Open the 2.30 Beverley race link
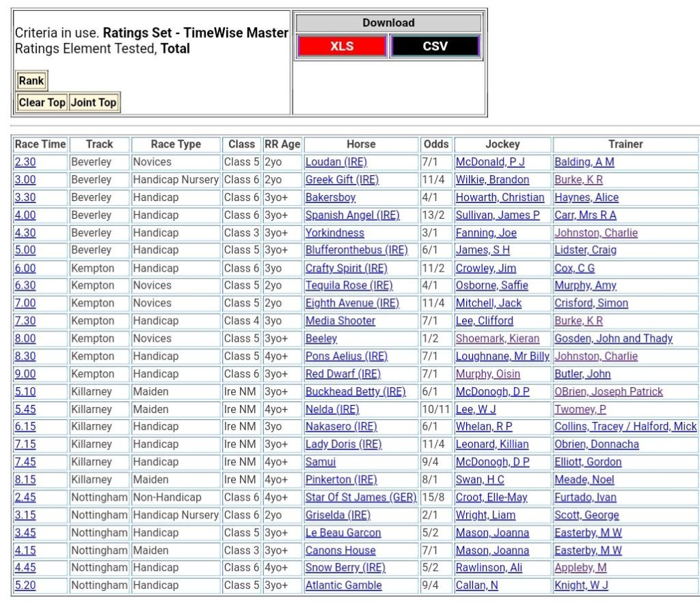 coord(25,162)
